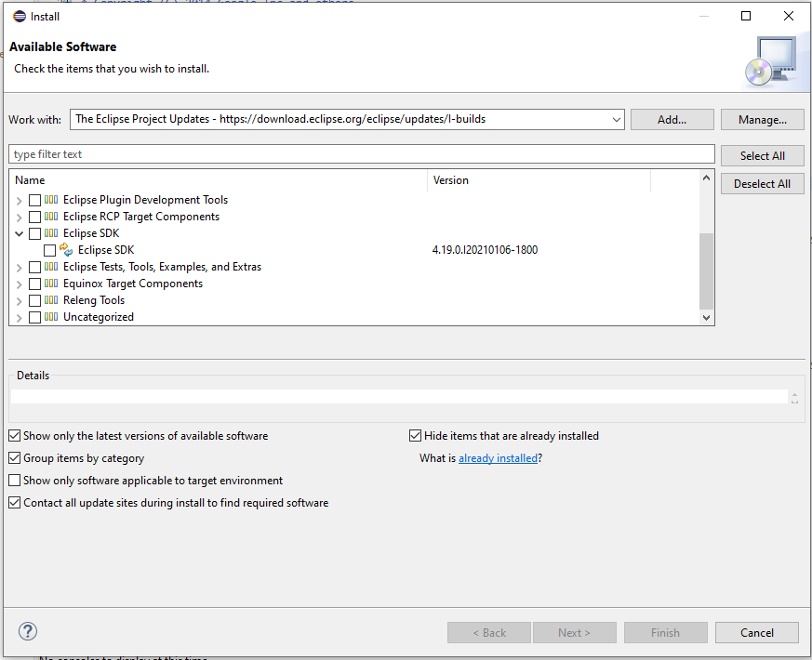
Task: Click the Releng Tools category icon
Action: 51,300
